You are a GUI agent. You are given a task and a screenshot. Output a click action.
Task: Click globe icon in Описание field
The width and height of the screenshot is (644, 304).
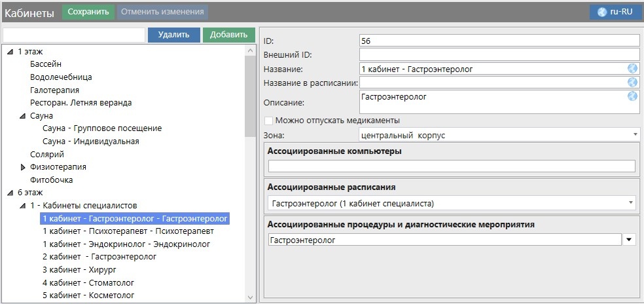(x=632, y=96)
